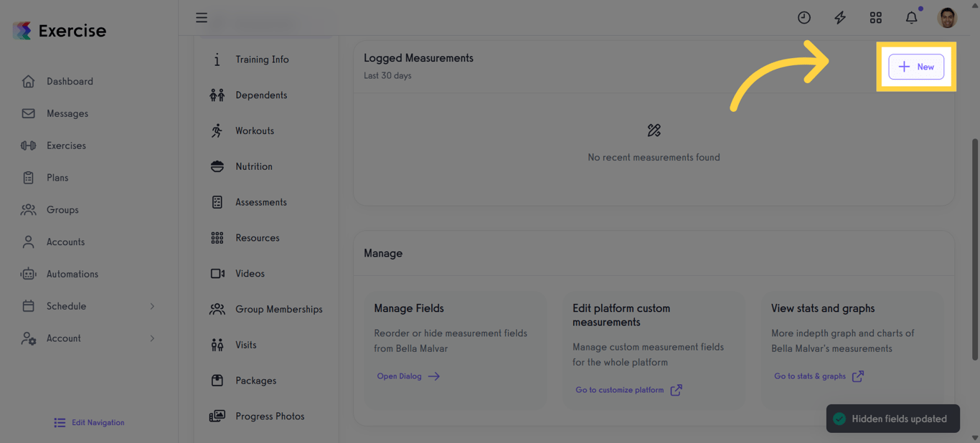Expand the Account section chevron
980x443 pixels.
pyautogui.click(x=153, y=338)
